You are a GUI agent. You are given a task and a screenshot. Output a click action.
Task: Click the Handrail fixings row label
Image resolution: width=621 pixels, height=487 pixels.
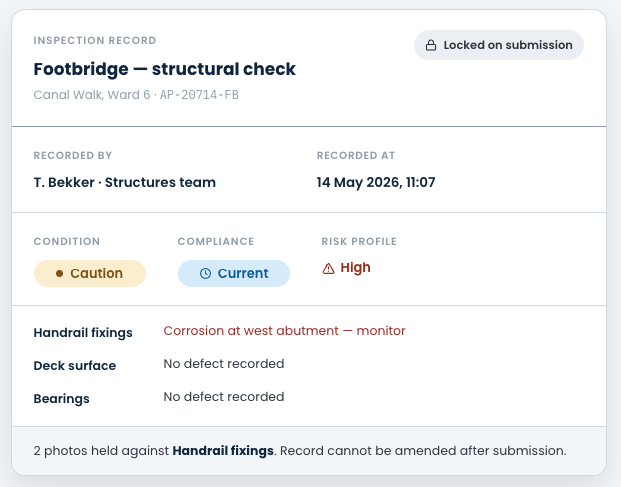click(83, 333)
